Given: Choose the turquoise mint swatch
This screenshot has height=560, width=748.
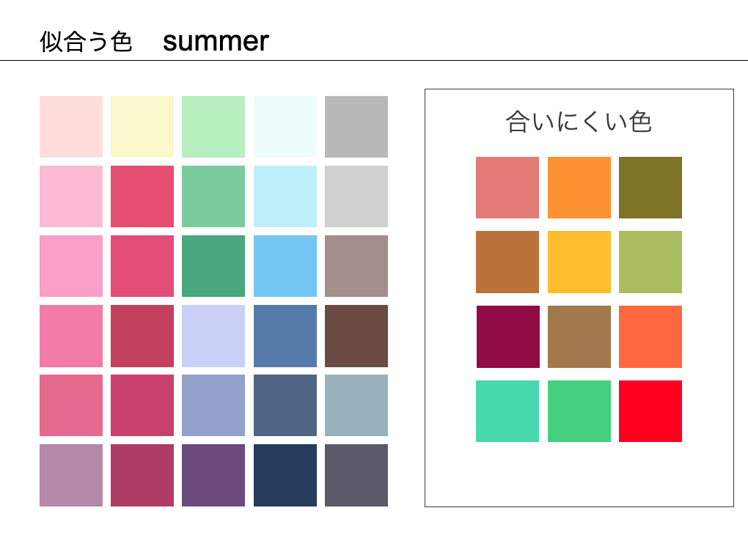Looking at the screenshot, I should [x=507, y=411].
